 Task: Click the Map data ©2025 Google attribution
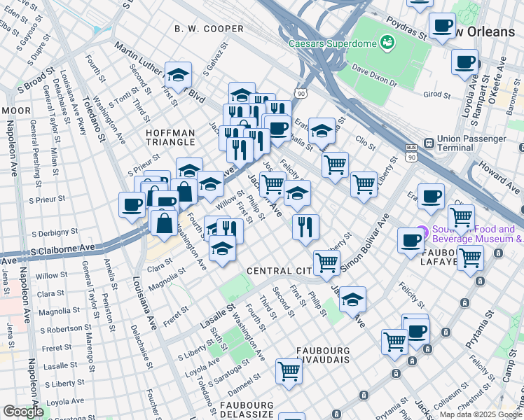(480, 414)
